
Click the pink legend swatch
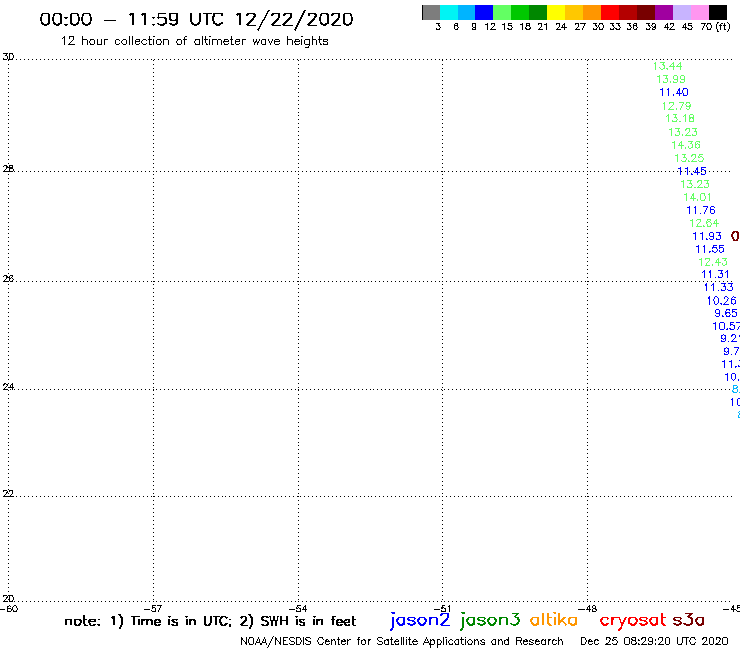click(700, 12)
